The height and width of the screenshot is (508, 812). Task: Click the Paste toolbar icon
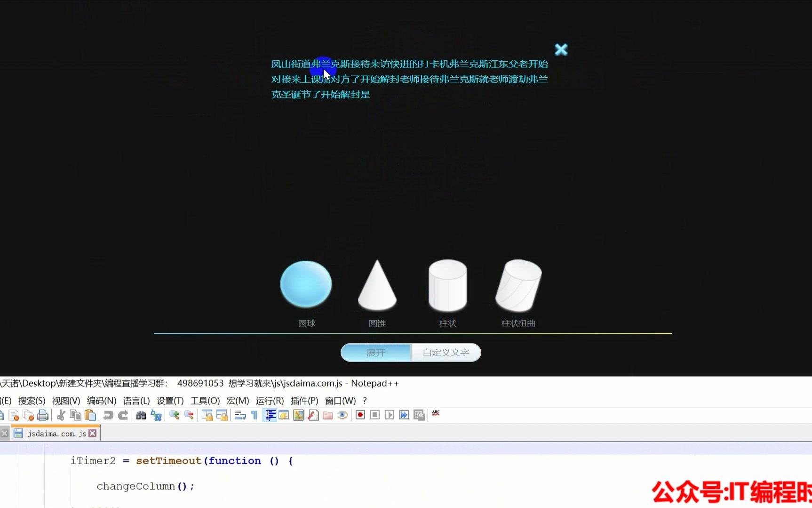(x=90, y=415)
